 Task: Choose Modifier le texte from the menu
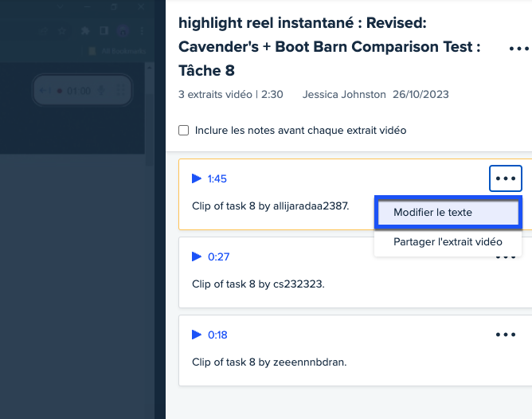tap(448, 213)
